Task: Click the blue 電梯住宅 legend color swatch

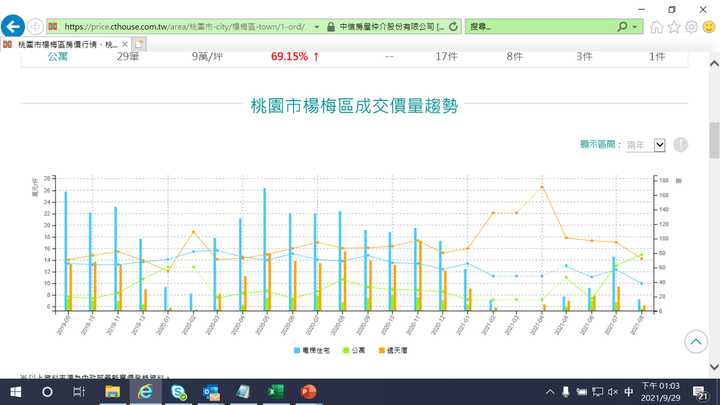Action: click(297, 350)
